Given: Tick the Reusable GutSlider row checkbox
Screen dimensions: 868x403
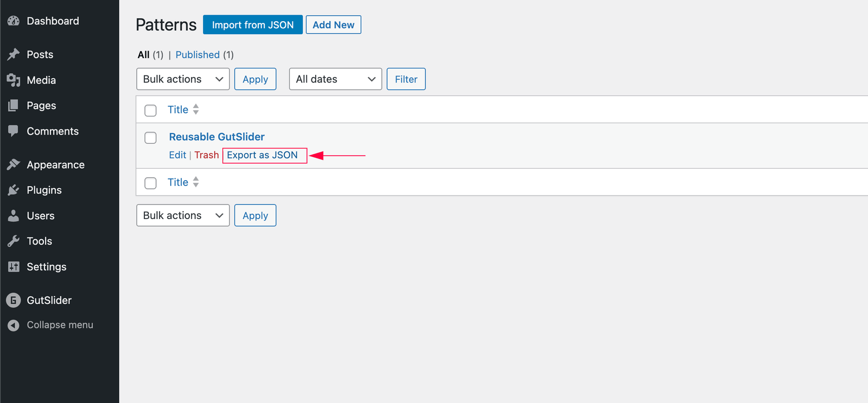Looking at the screenshot, I should [x=151, y=138].
